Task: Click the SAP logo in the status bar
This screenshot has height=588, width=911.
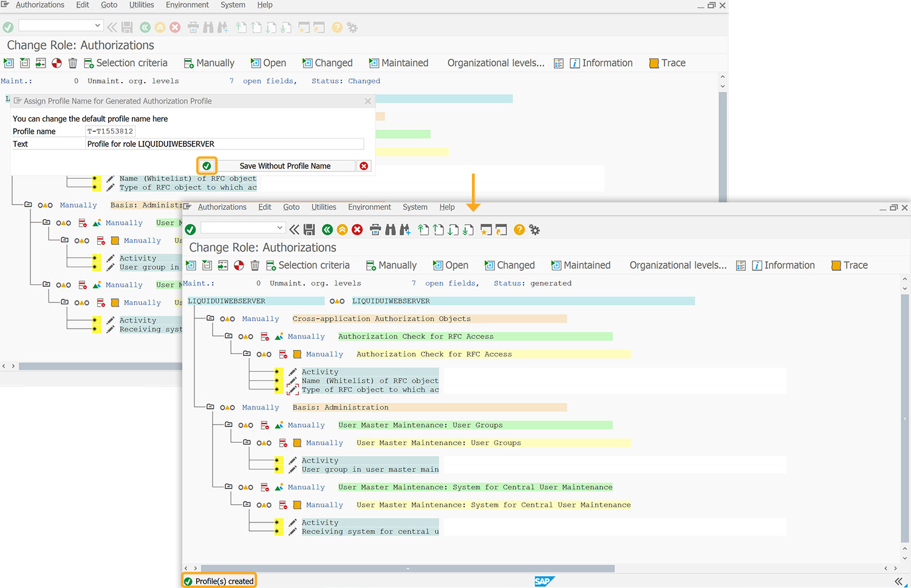Action: 544,581
